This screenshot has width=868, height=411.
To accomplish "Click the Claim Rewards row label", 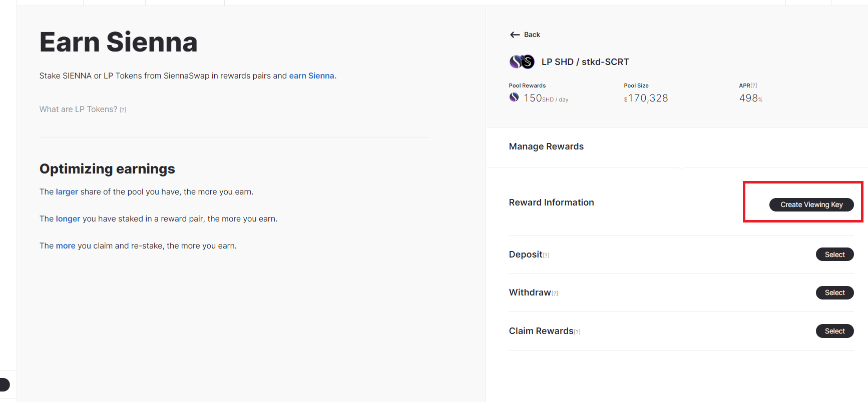I will click(x=541, y=331).
